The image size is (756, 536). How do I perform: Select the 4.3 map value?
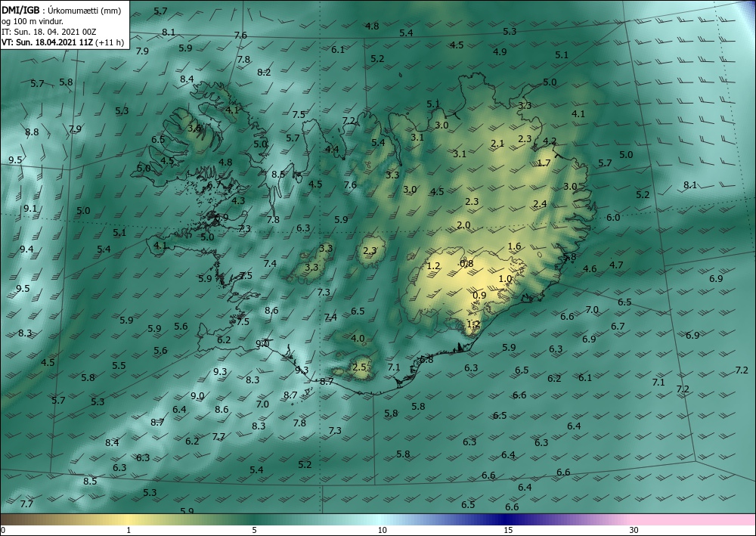click(238, 201)
